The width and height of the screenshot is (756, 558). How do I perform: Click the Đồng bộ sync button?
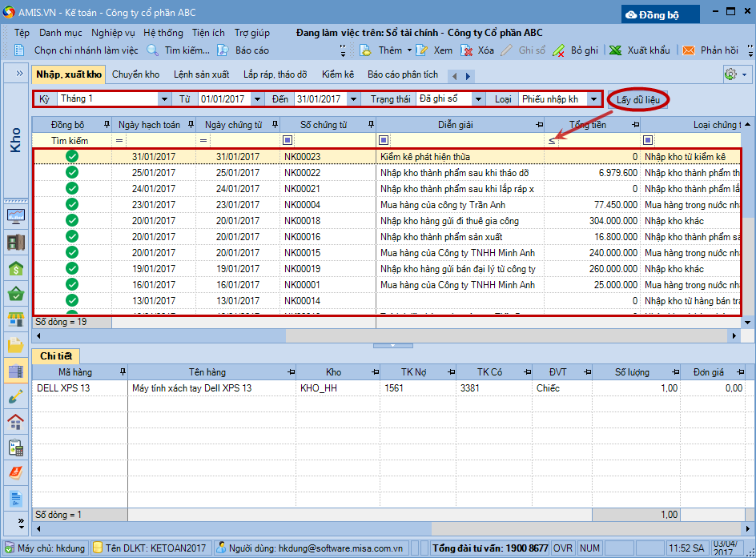click(660, 14)
